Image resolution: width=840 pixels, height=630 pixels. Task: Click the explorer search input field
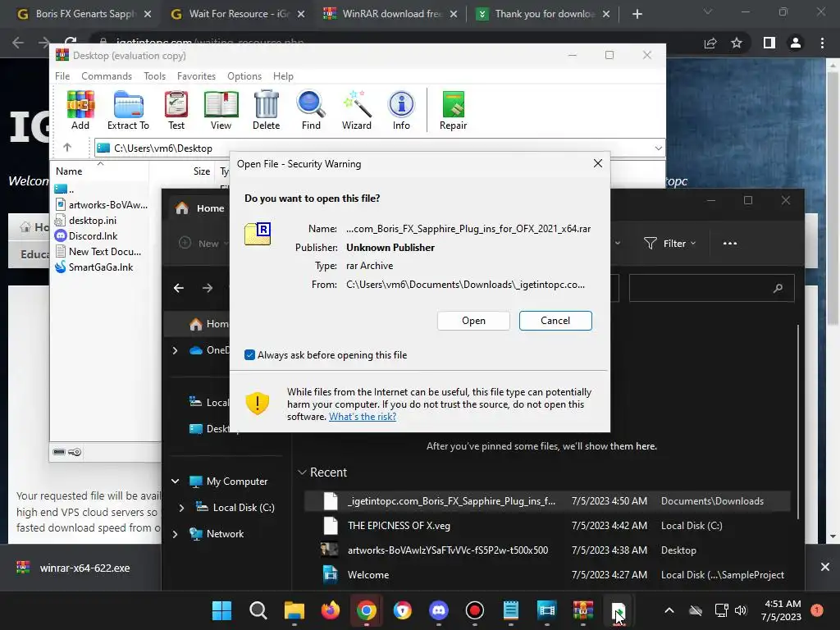click(x=711, y=288)
